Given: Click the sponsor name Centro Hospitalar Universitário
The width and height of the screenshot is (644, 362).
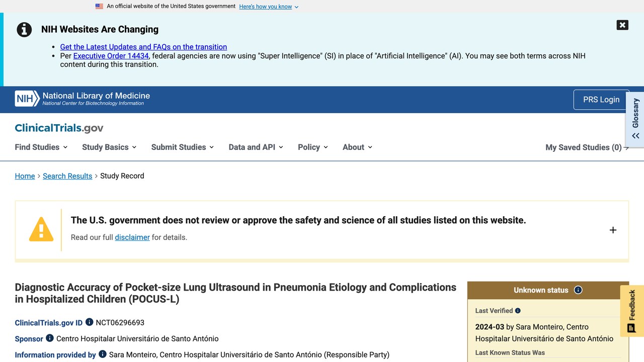Looking at the screenshot, I should (137, 339).
